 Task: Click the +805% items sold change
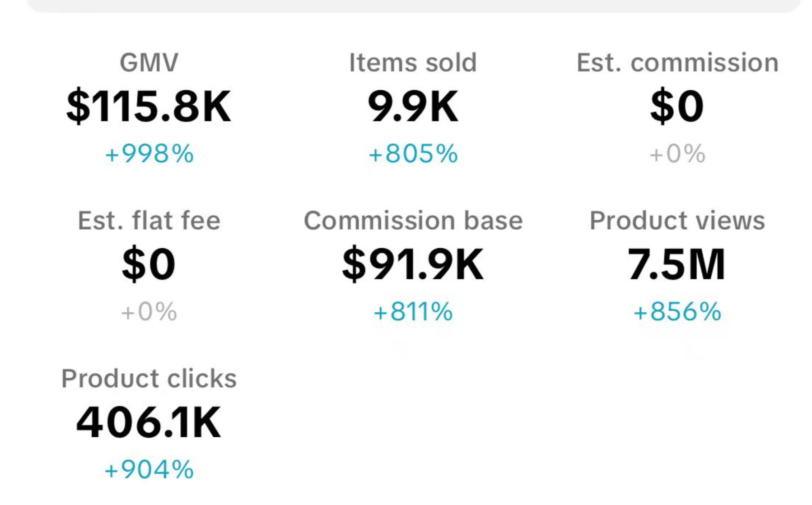[x=413, y=154]
